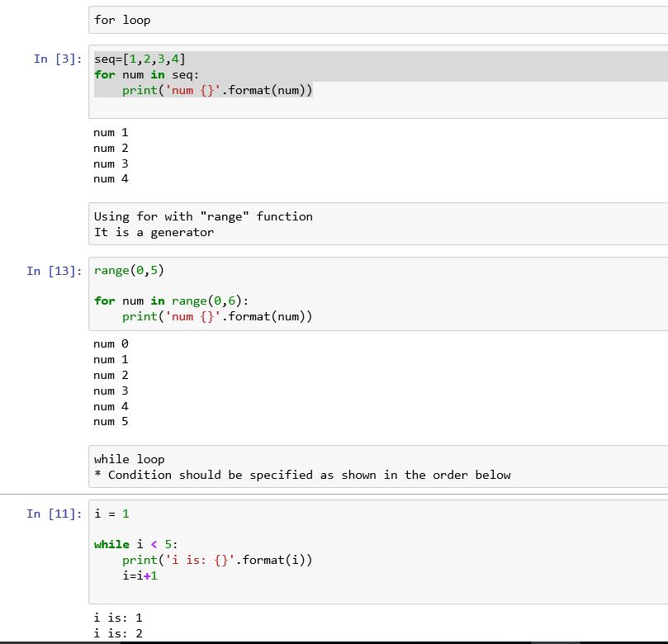Click output text 'i is: 1'
Image resolution: width=668 pixels, height=644 pixels.
pyautogui.click(x=118, y=618)
